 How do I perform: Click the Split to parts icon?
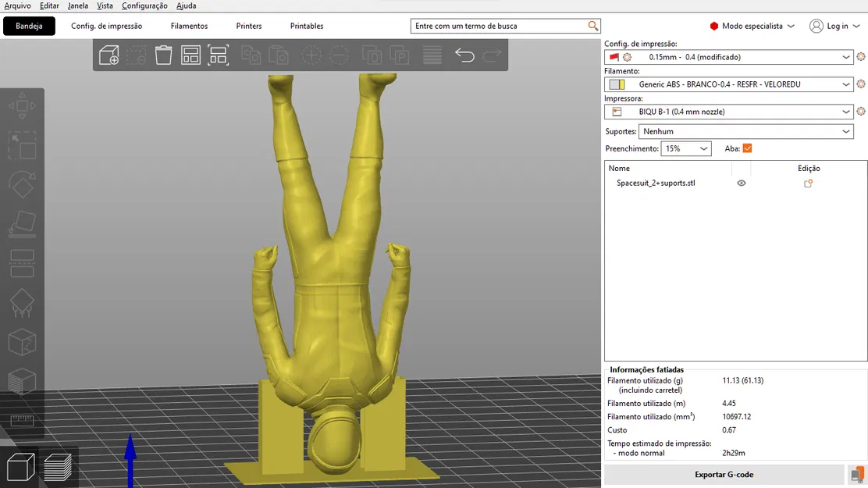click(x=399, y=55)
